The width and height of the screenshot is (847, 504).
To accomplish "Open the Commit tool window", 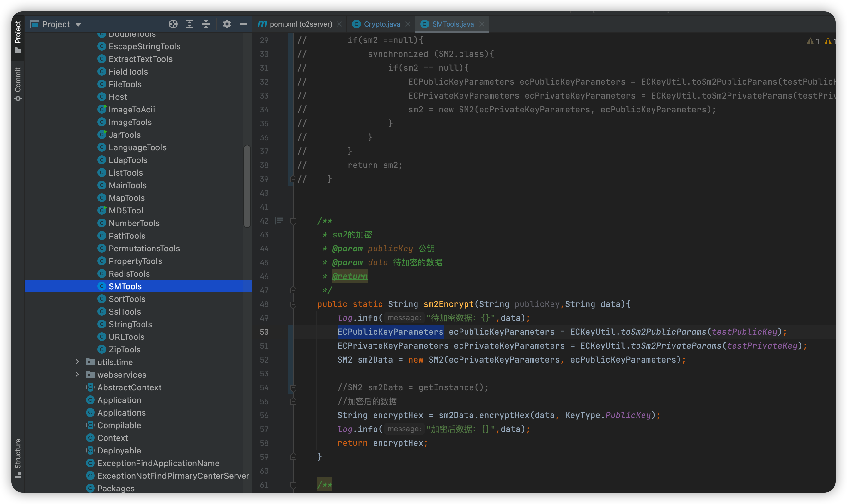I will point(18,84).
